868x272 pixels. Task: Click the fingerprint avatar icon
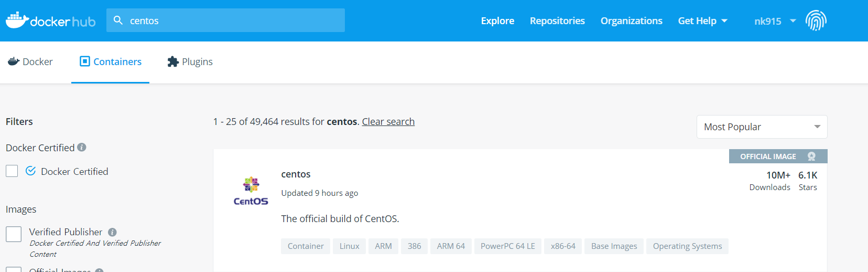pos(816,20)
